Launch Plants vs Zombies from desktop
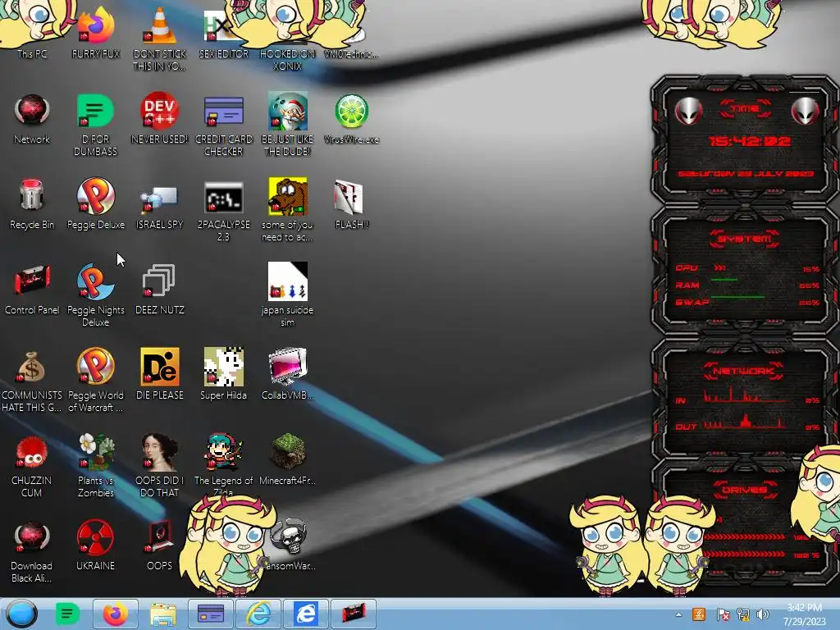This screenshot has height=630, width=840. click(95, 465)
